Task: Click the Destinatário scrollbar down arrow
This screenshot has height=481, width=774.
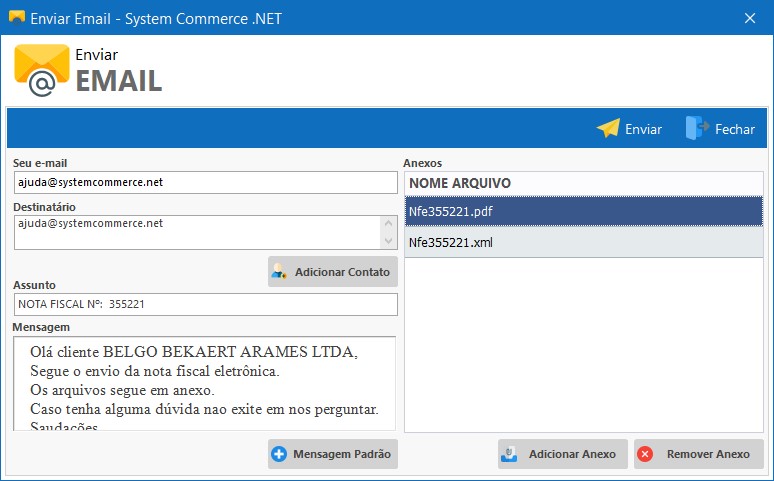Action: click(389, 241)
